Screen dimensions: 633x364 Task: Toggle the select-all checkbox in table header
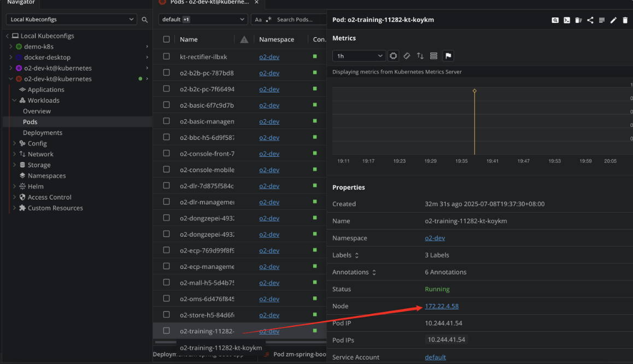tap(167, 39)
